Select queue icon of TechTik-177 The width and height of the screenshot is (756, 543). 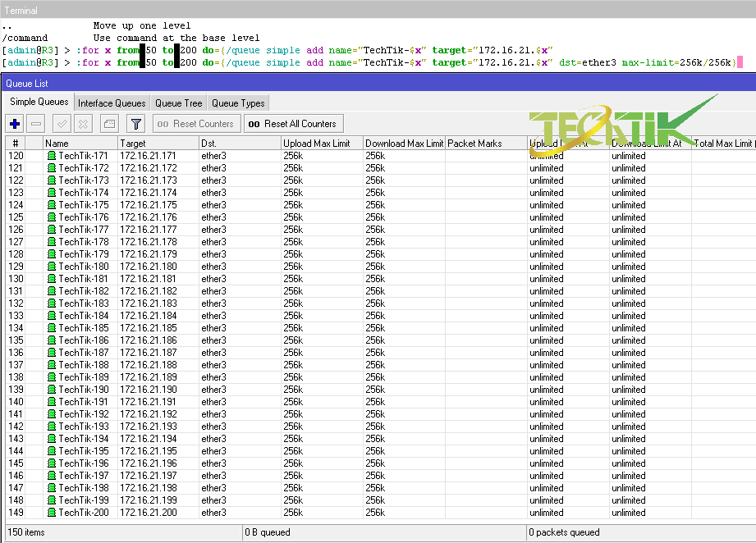pyautogui.click(x=52, y=230)
